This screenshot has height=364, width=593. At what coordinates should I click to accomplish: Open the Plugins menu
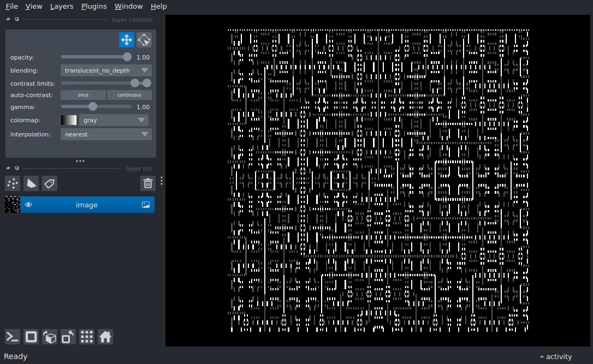click(94, 7)
